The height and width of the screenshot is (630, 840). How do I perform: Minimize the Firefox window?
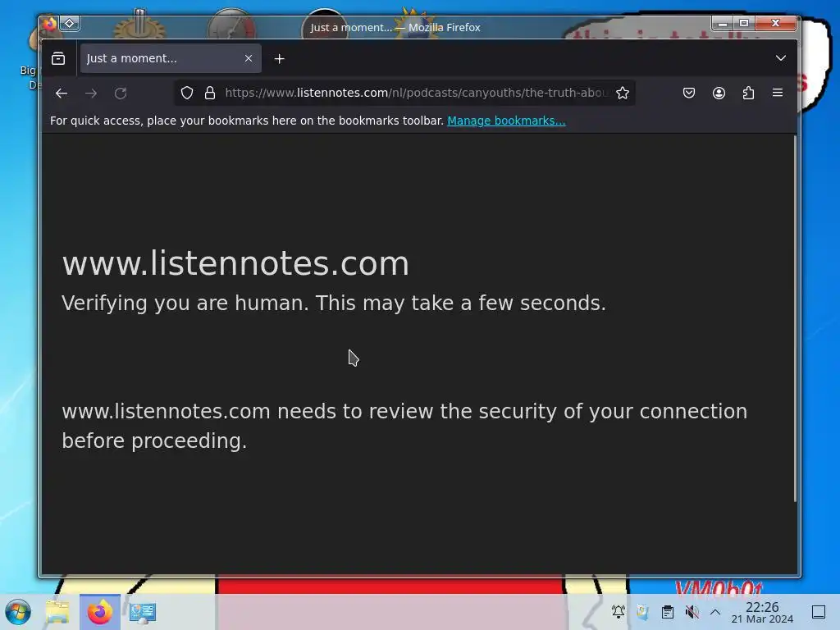pyautogui.click(x=722, y=23)
